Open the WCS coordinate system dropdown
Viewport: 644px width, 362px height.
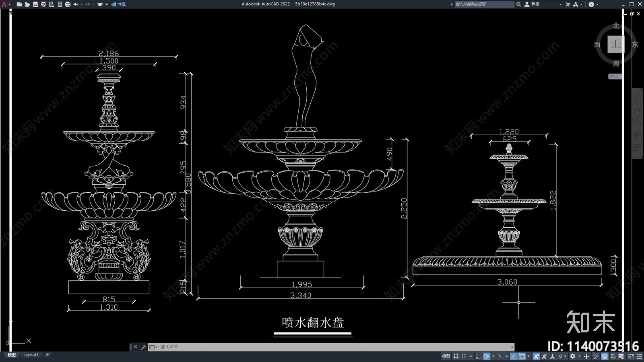click(x=615, y=76)
